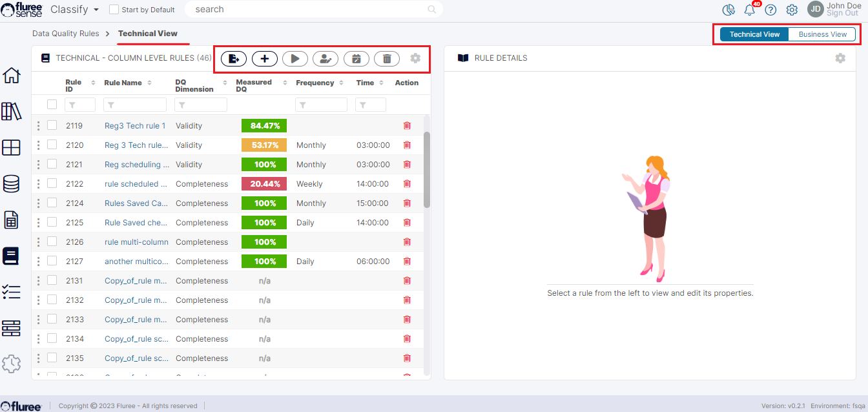Image resolution: width=868 pixels, height=412 pixels.
Task: Check the box for rule 2119
Action: tap(52, 126)
